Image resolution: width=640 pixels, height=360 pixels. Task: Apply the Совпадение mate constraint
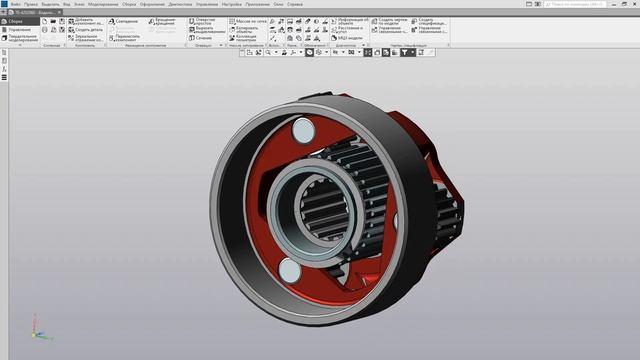pyautogui.click(x=123, y=21)
